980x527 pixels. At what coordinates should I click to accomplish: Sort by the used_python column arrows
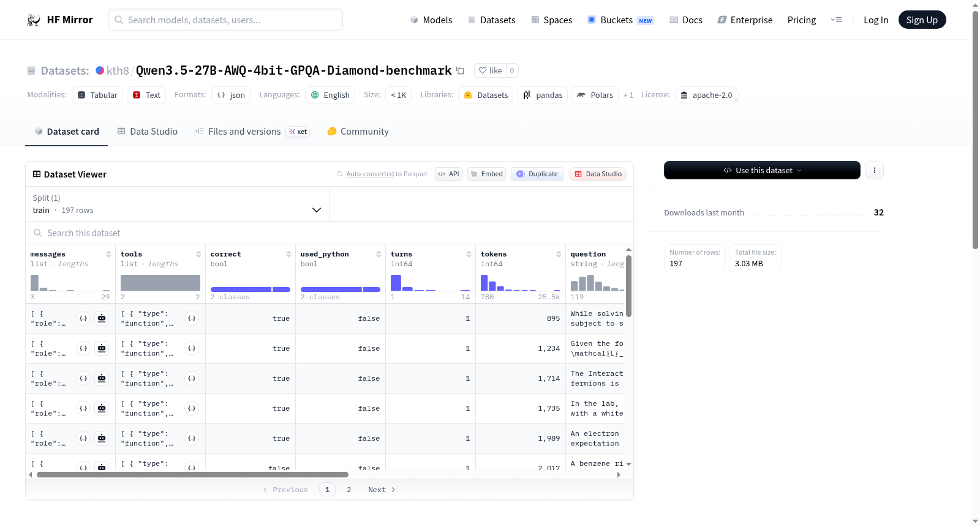[379, 254]
